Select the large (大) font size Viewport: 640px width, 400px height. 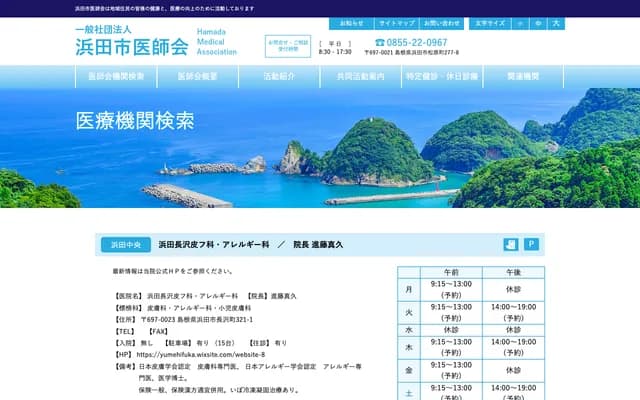tap(557, 22)
